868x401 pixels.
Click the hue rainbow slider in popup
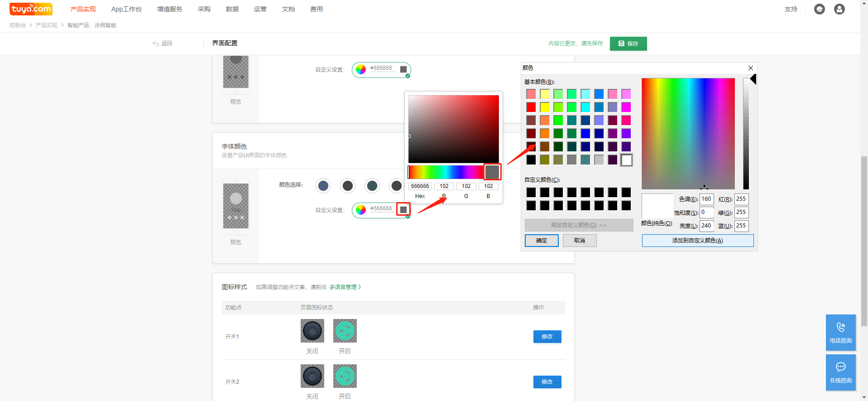point(446,172)
